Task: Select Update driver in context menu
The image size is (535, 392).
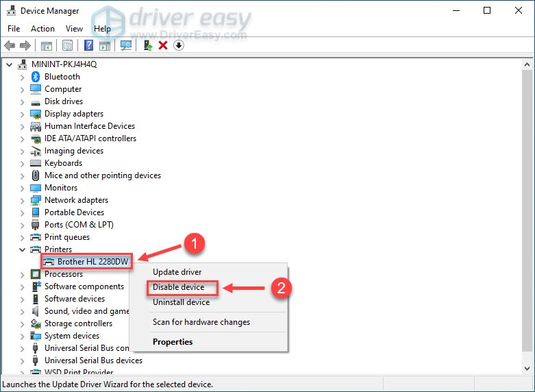Action: (x=177, y=272)
